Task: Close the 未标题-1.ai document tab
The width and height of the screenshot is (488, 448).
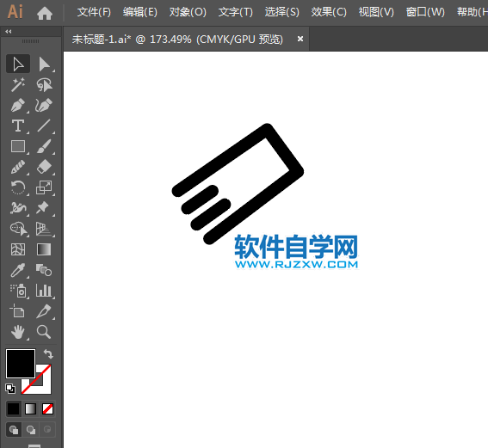Action: coord(300,39)
